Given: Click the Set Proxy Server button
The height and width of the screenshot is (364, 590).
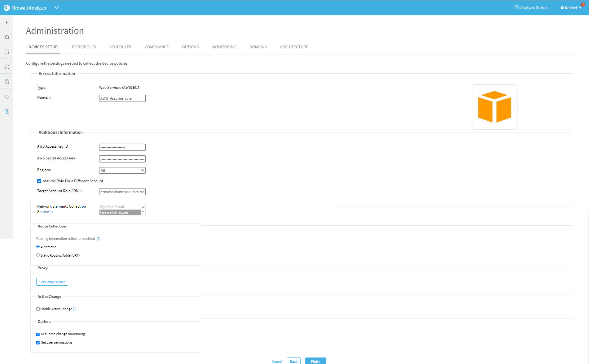Looking at the screenshot, I should (52, 282).
